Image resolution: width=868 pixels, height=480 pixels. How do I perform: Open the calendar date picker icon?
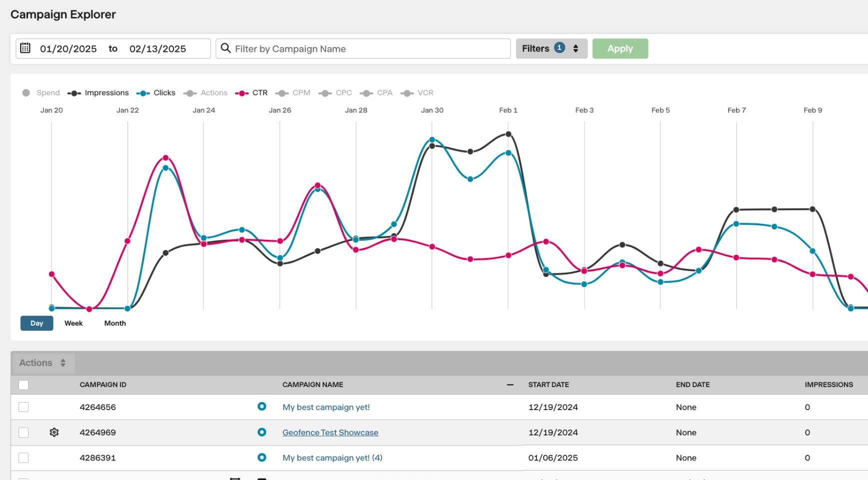[25, 48]
